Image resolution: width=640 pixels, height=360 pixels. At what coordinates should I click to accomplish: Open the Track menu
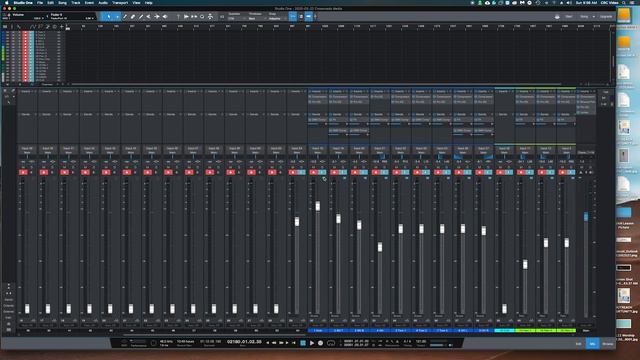click(76, 3)
